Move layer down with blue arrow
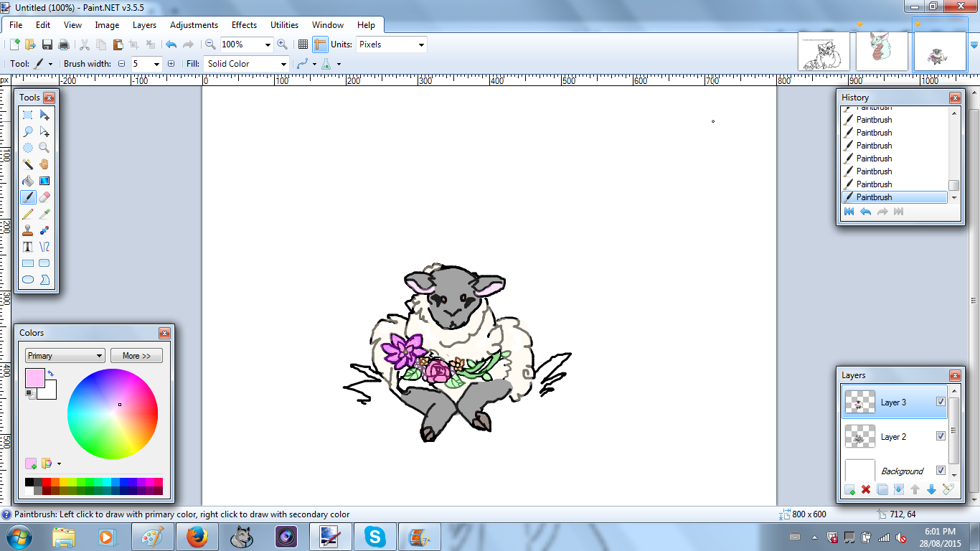This screenshot has height=551, width=980. tap(932, 489)
